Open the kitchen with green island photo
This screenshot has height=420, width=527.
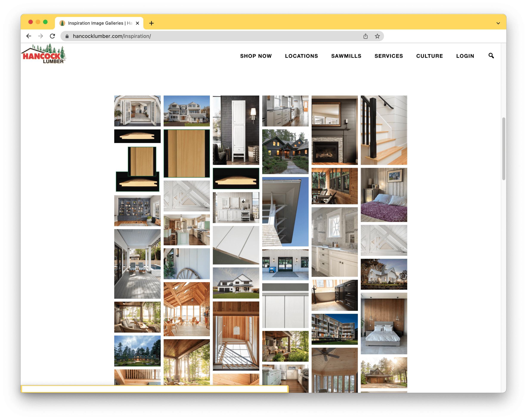pos(186,229)
